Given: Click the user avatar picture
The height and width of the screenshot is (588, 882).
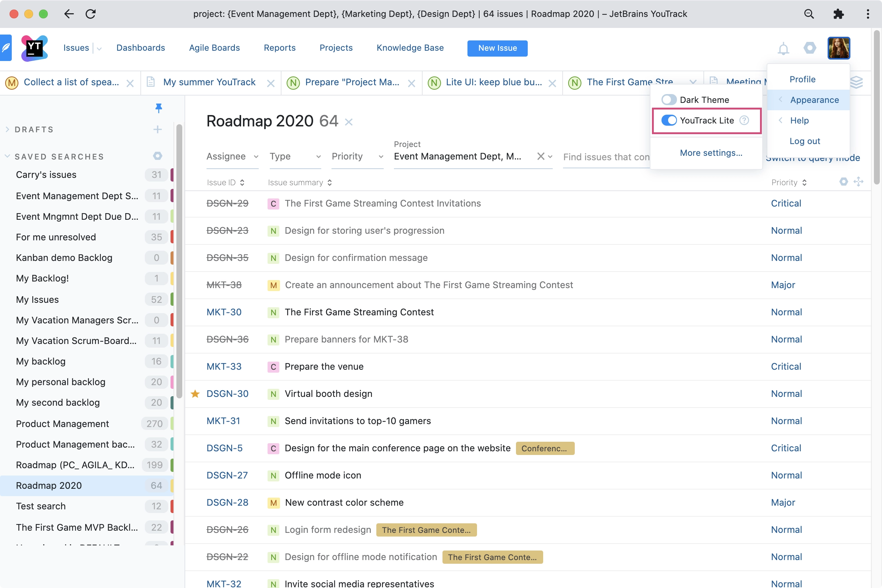Looking at the screenshot, I should point(839,48).
